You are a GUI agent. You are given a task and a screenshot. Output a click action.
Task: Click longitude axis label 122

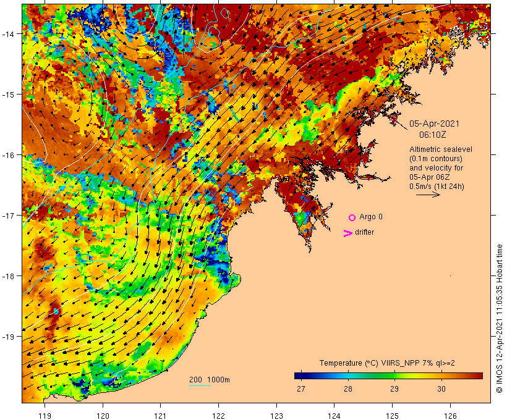pyautogui.click(x=219, y=416)
